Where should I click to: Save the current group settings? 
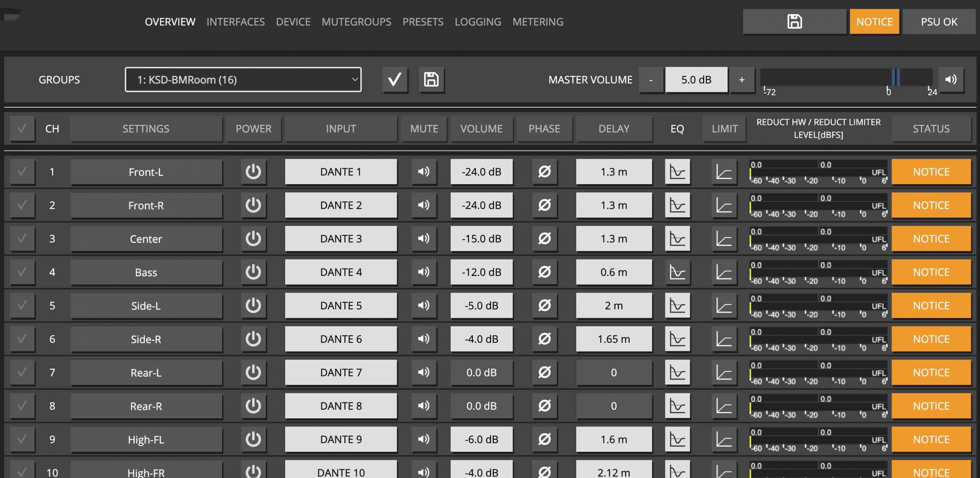click(431, 80)
